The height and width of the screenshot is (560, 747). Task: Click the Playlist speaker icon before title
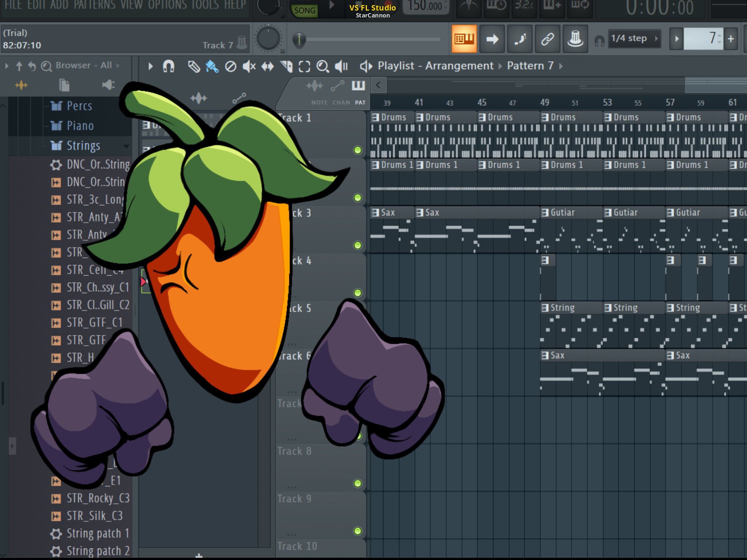pyautogui.click(x=366, y=66)
